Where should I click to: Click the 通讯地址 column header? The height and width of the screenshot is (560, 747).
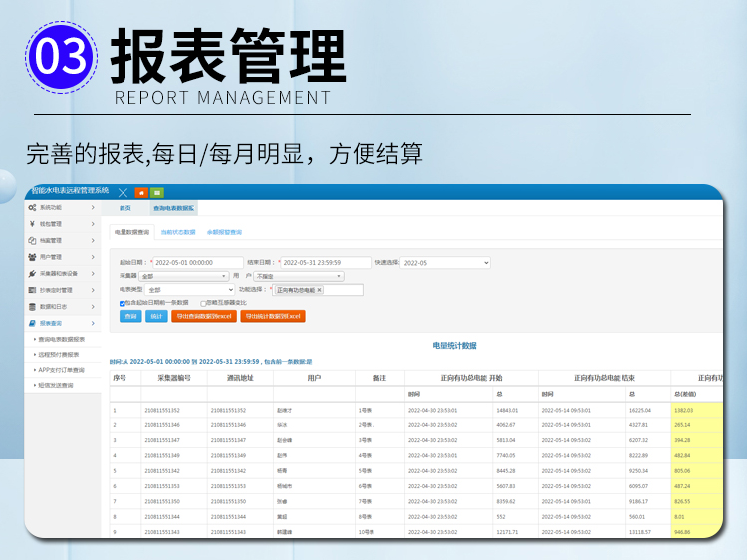coord(241,378)
